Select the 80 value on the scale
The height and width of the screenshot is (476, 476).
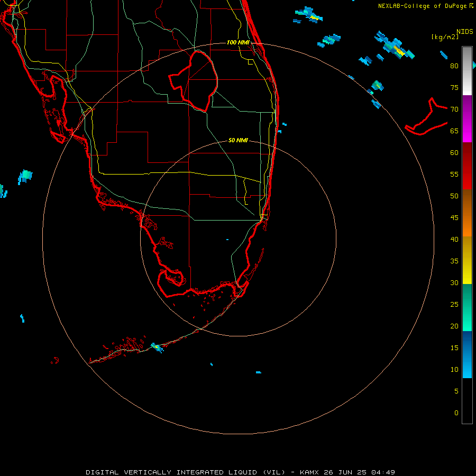[x=454, y=66]
